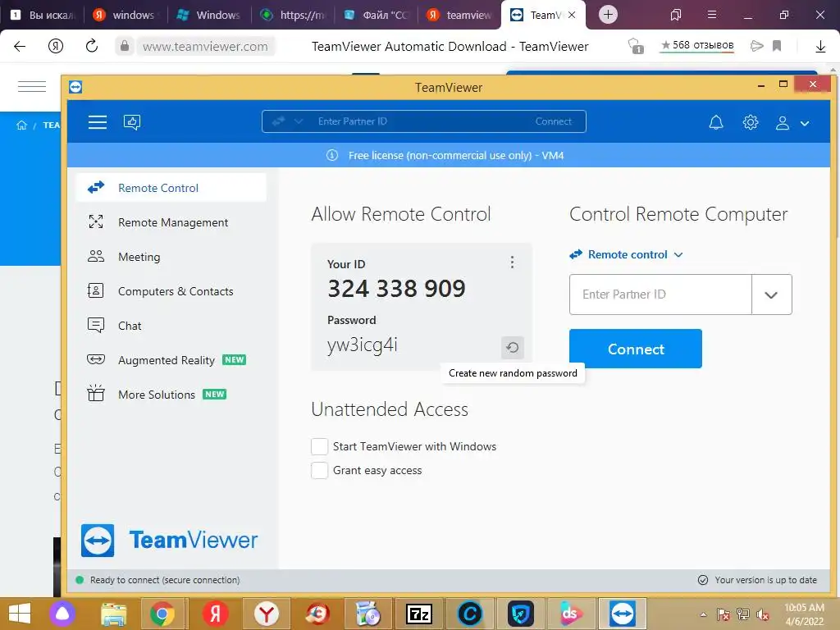Open the TeamViewer hamburger menu
The width and height of the screenshot is (840, 630).
pyautogui.click(x=98, y=122)
